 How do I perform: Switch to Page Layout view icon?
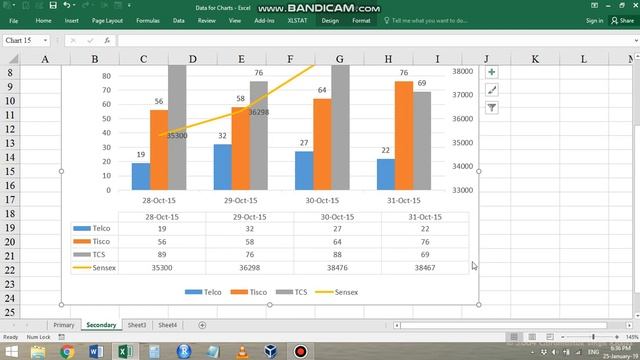(532, 337)
